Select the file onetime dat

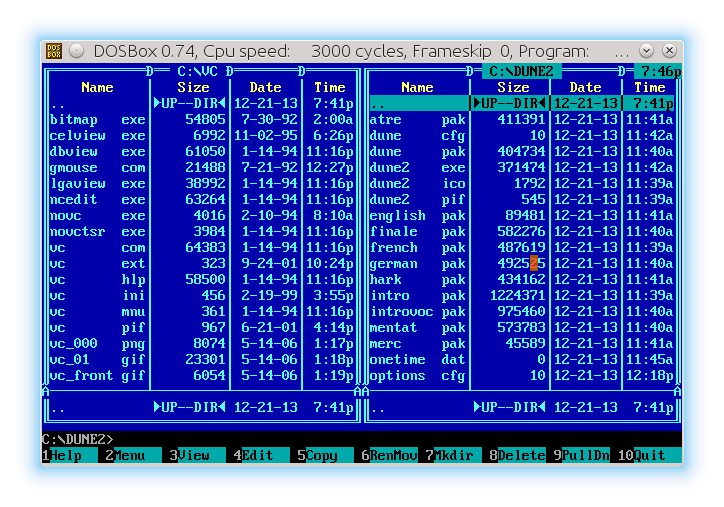[522, 360]
